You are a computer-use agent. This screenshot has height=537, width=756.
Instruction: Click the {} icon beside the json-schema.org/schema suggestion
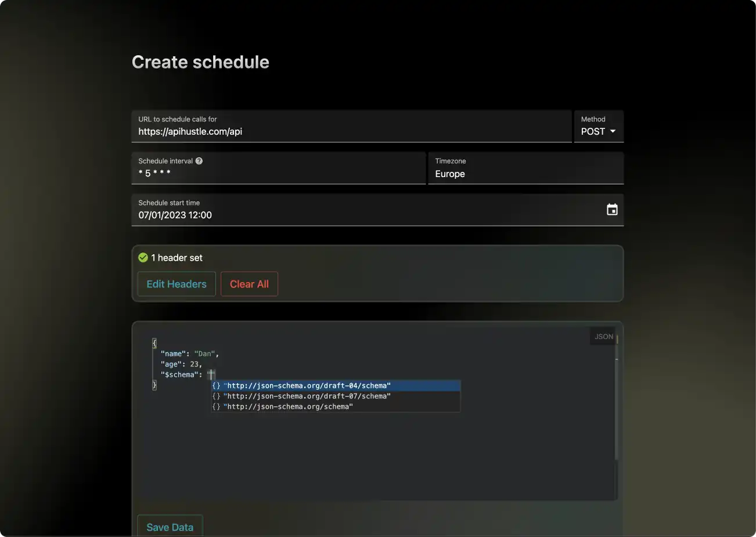(x=216, y=406)
